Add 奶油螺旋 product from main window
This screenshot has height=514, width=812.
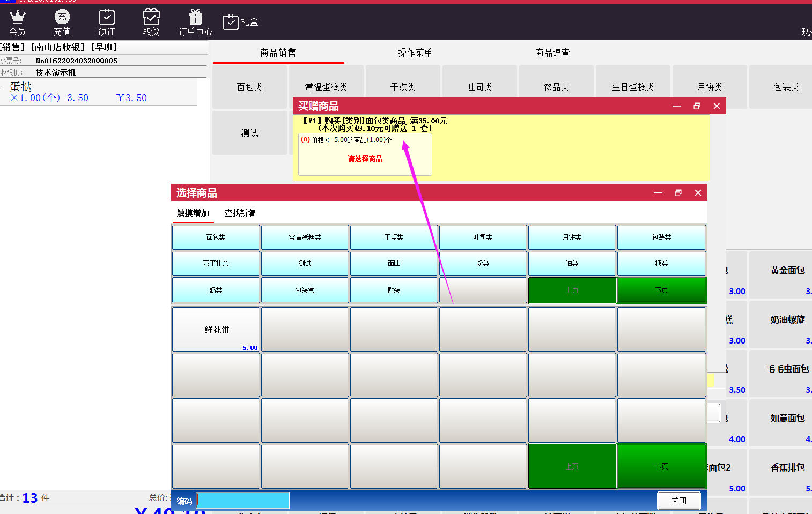[x=781, y=324]
